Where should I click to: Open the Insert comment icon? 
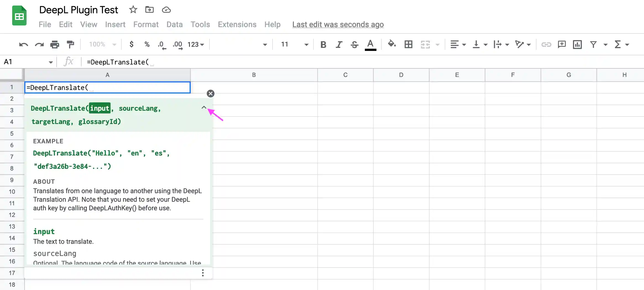(562, 44)
